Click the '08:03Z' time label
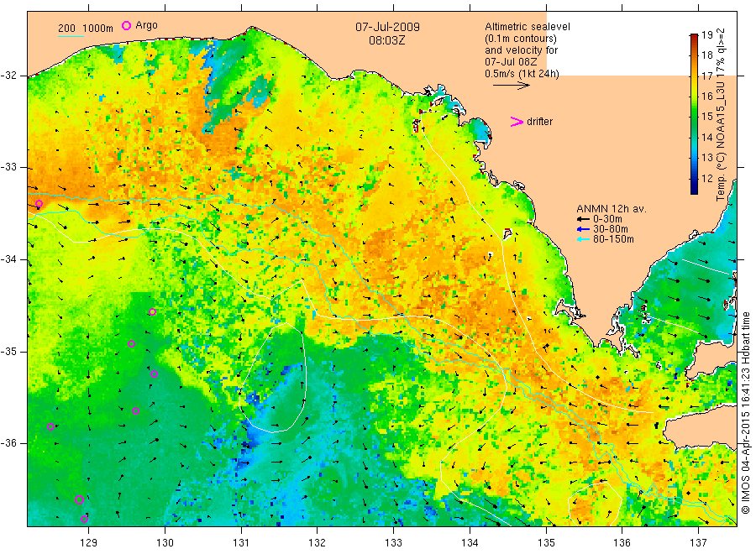This screenshot has height=554, width=756. pyautogui.click(x=387, y=40)
